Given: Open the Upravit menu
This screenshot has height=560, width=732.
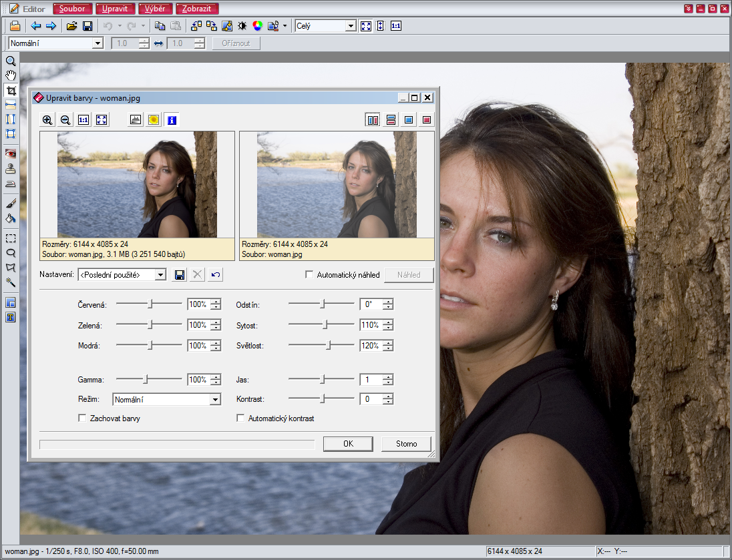Looking at the screenshot, I should point(115,9).
